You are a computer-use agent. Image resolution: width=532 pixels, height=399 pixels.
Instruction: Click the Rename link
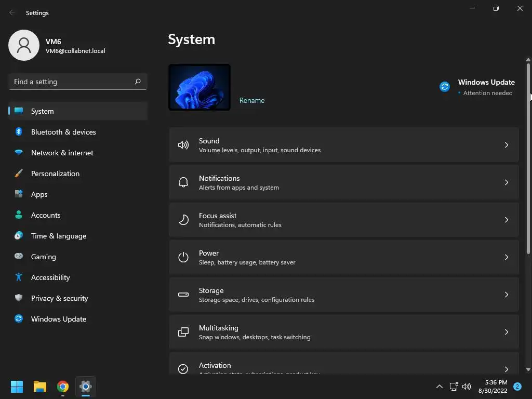[x=252, y=100]
